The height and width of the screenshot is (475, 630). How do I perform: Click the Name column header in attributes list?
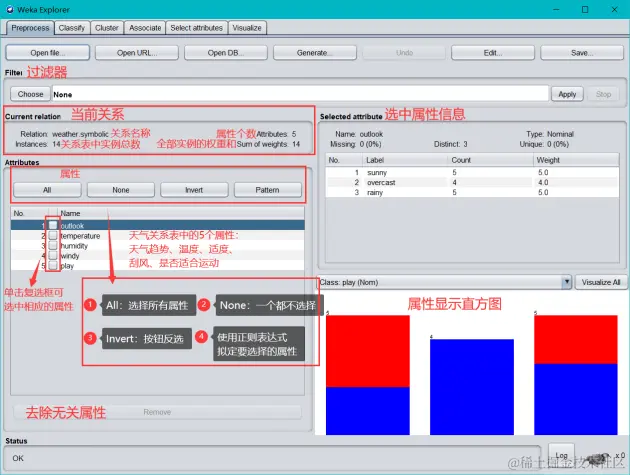pyautogui.click(x=181, y=213)
